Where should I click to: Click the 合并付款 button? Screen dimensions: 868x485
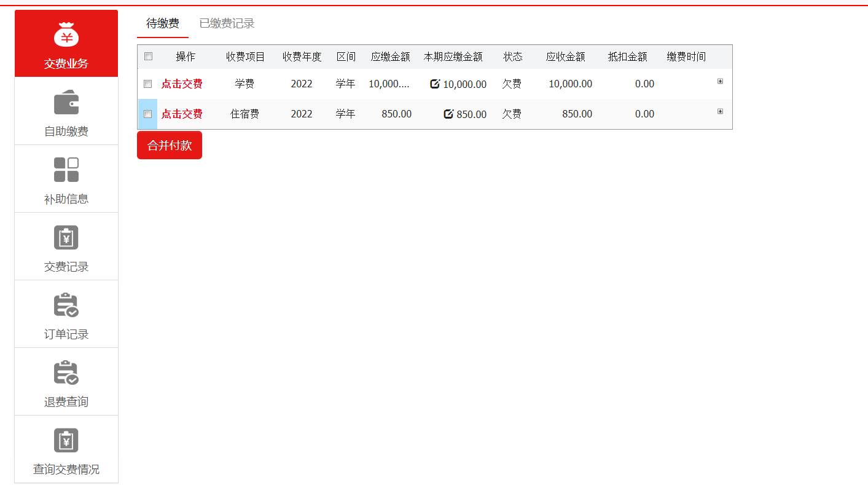coord(170,145)
